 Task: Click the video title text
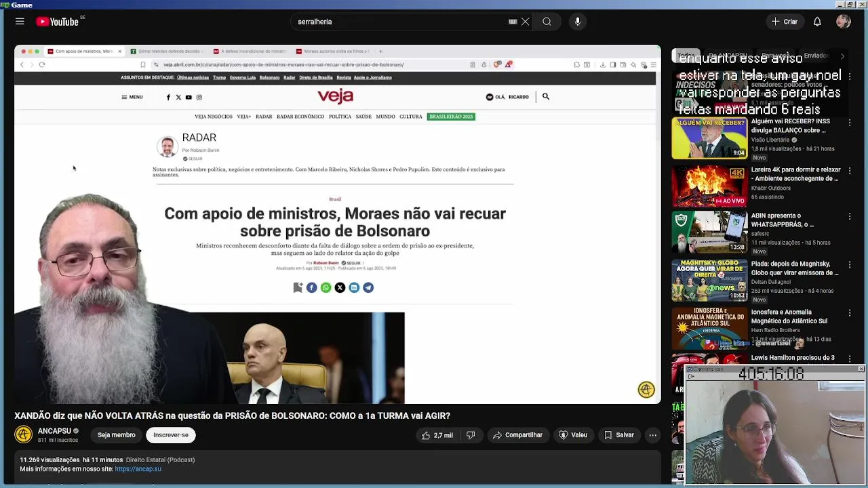pos(233,415)
